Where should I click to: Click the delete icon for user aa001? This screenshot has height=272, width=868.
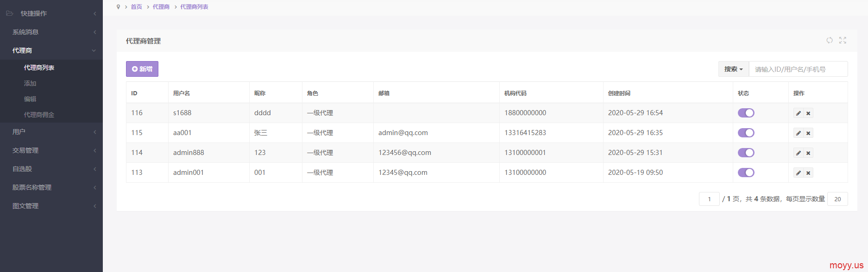pyautogui.click(x=808, y=133)
